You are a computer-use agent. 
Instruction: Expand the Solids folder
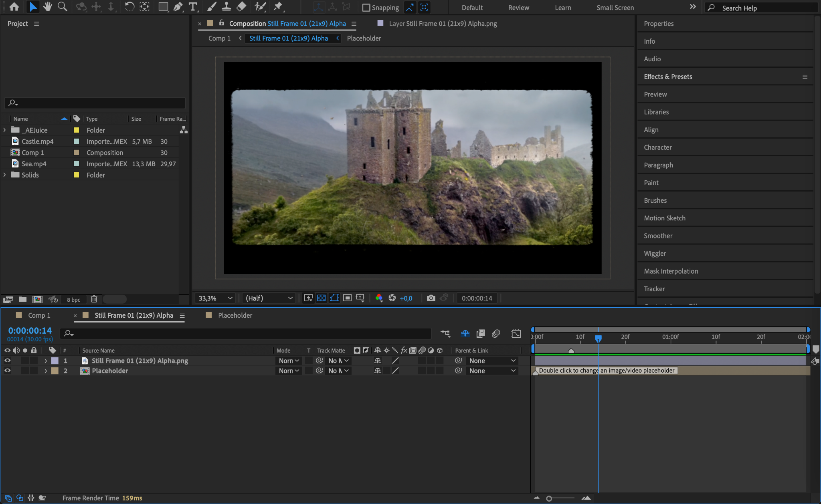(x=5, y=175)
